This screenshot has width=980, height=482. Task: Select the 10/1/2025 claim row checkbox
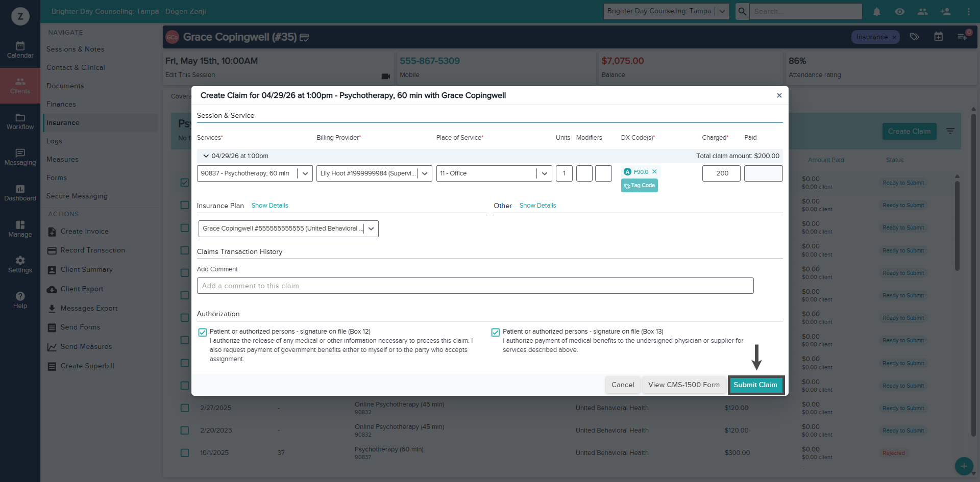pyautogui.click(x=185, y=453)
